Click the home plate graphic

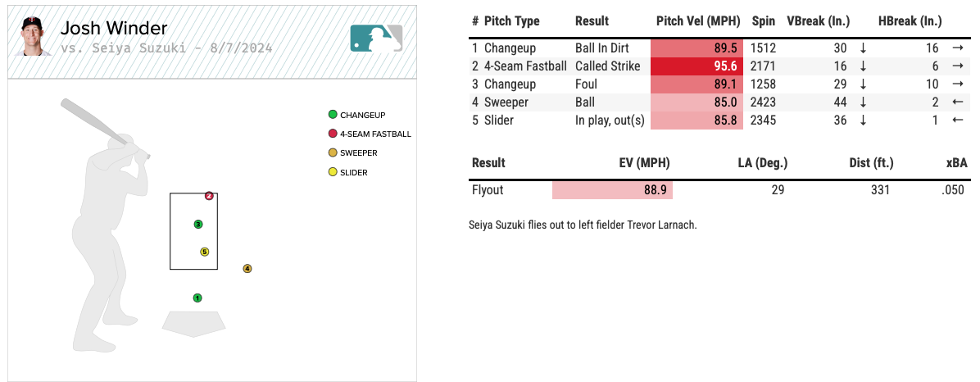(x=193, y=323)
